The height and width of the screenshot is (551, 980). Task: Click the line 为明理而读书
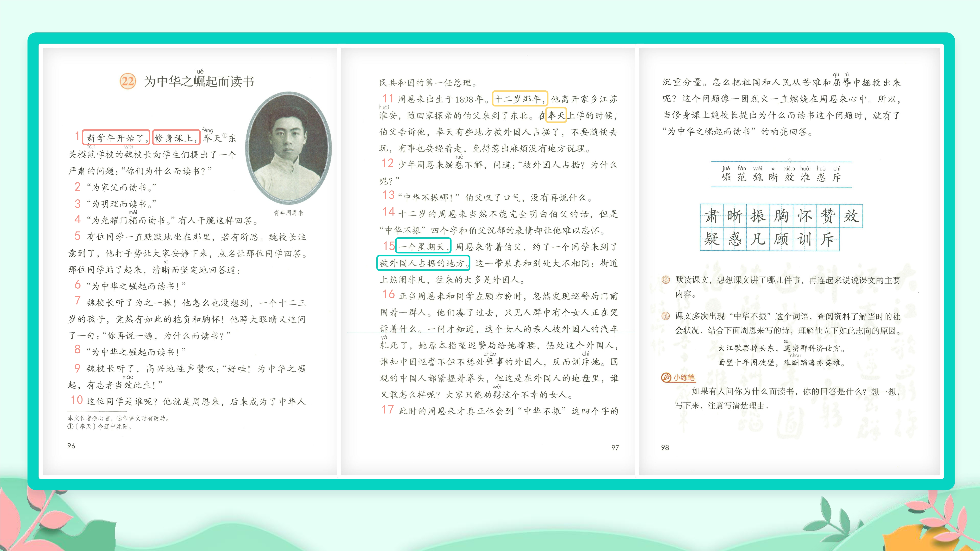click(x=121, y=204)
